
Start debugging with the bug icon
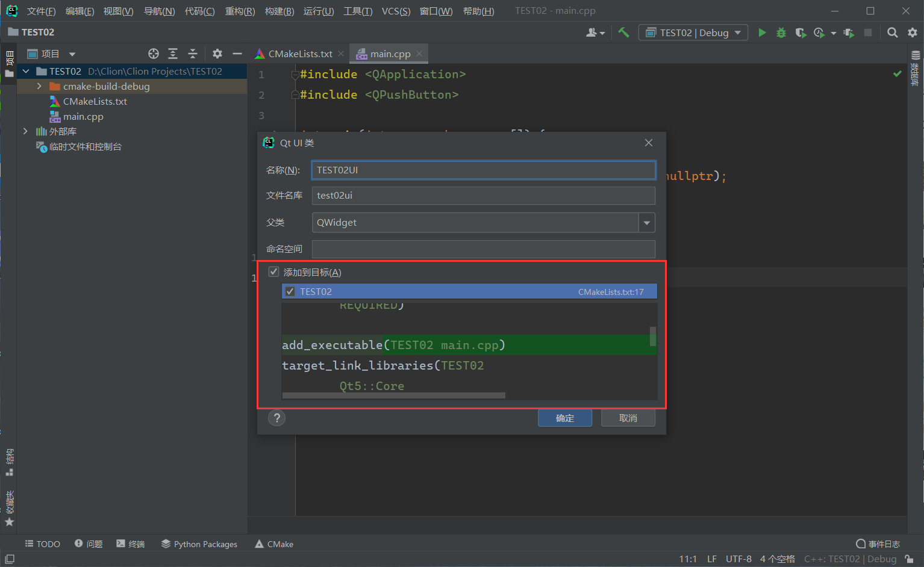click(781, 33)
